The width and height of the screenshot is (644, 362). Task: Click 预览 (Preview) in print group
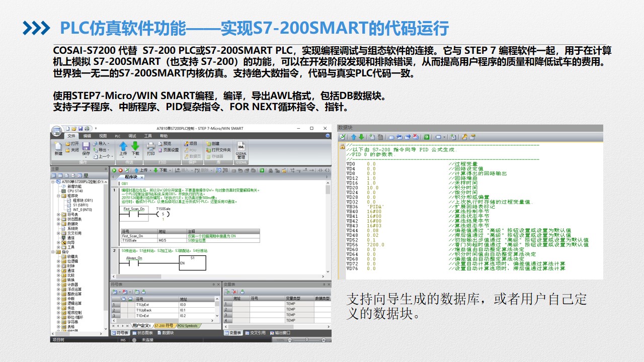coord(165,144)
